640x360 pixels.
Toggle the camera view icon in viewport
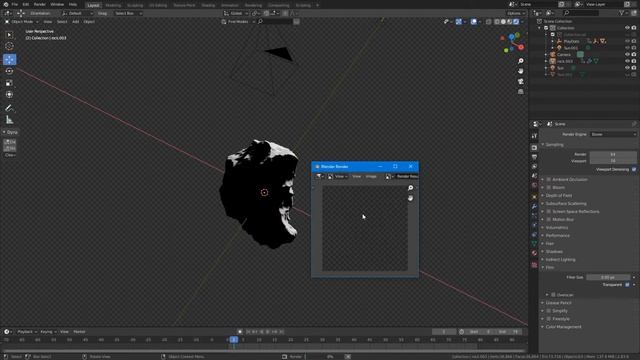tap(521, 81)
